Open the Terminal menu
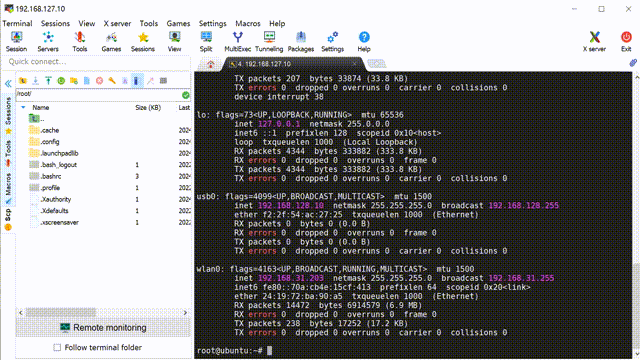The width and height of the screenshot is (640, 360). point(17,24)
